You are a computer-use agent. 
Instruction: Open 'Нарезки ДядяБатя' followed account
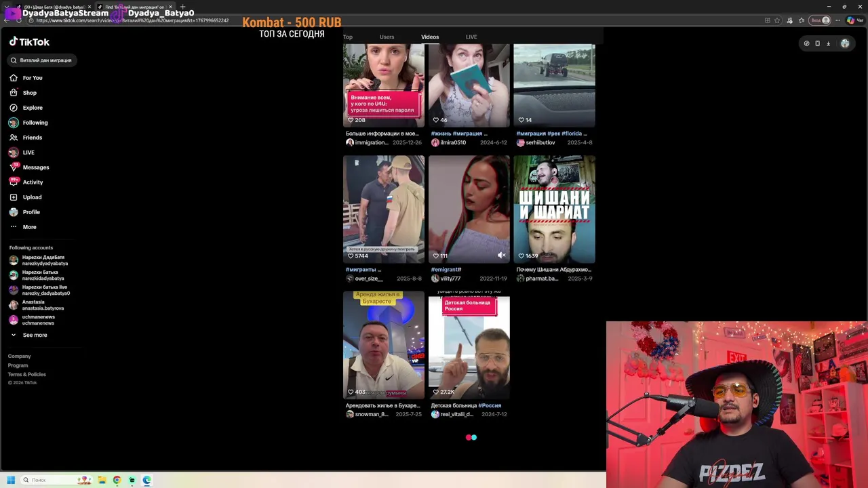tap(39, 260)
